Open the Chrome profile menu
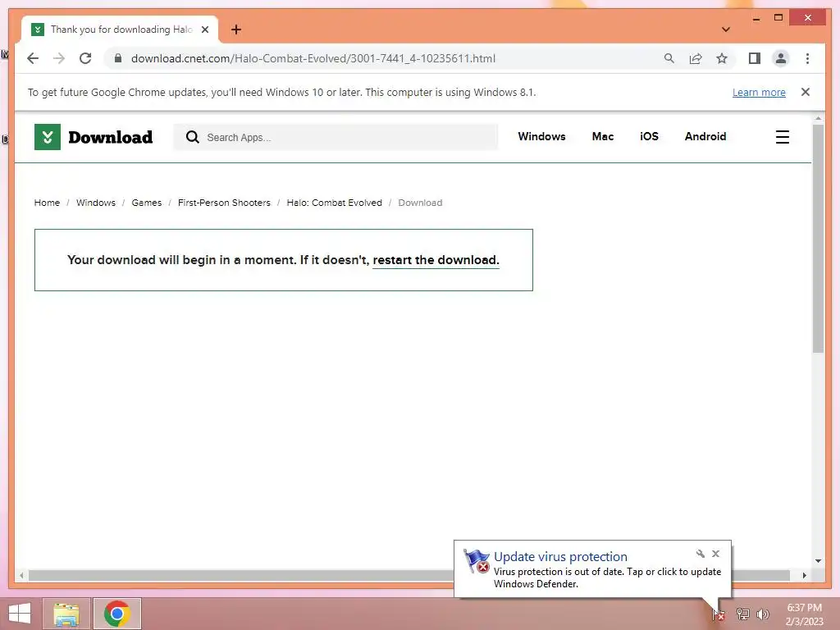The image size is (840, 630). click(781, 58)
